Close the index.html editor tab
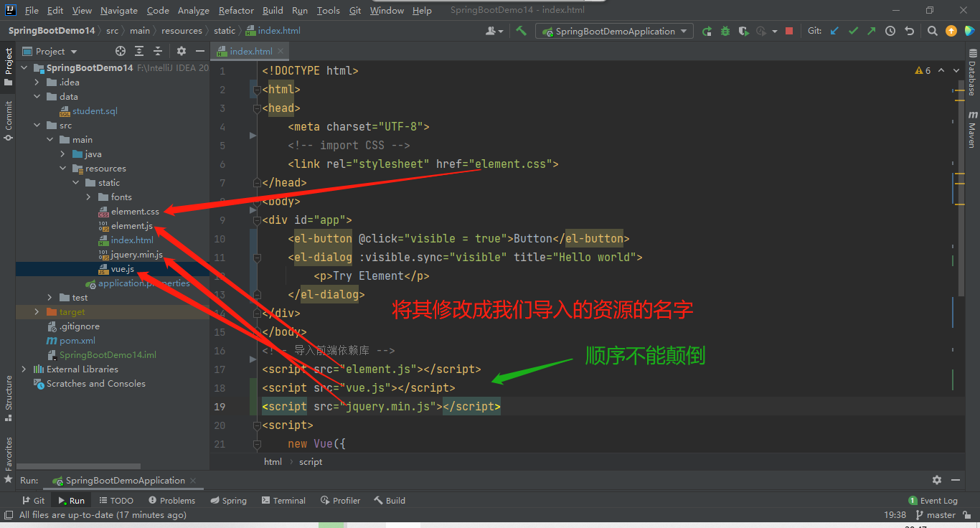The image size is (980, 528). [282, 52]
